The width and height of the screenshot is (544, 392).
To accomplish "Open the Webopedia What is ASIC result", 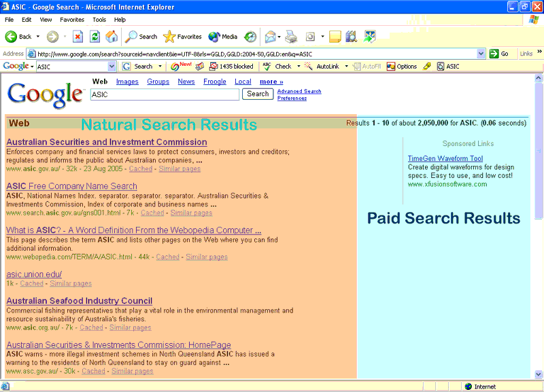I will pos(133,230).
